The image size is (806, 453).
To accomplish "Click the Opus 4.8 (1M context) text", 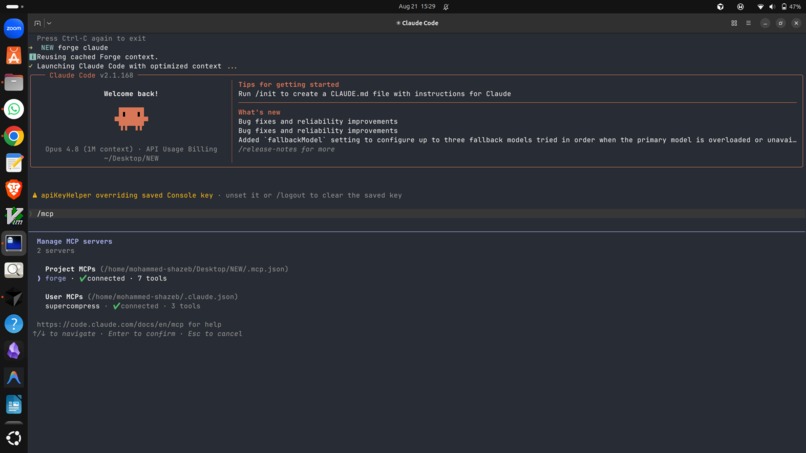I will click(89, 149).
